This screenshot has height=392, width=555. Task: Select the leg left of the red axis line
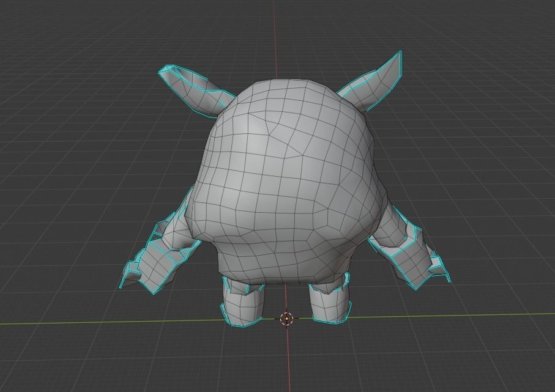[x=242, y=301]
